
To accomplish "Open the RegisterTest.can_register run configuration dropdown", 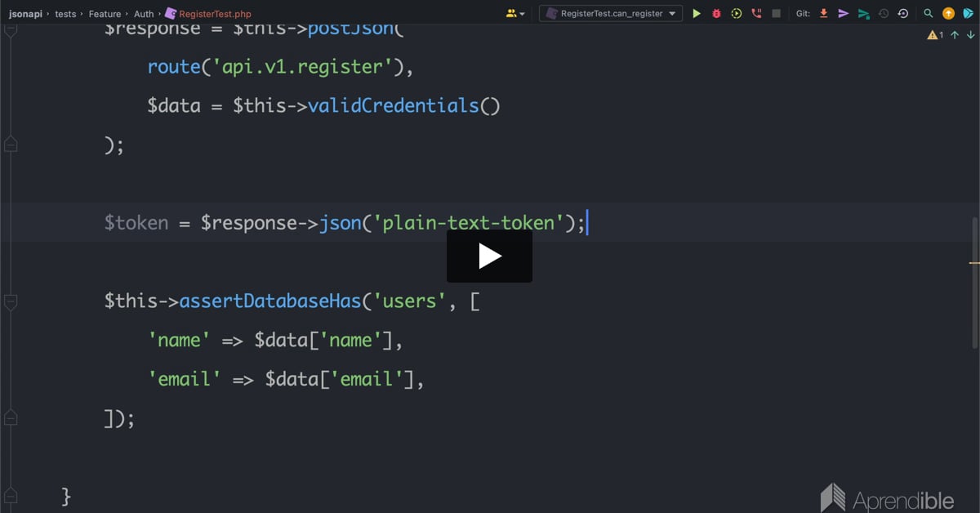I will coord(611,13).
